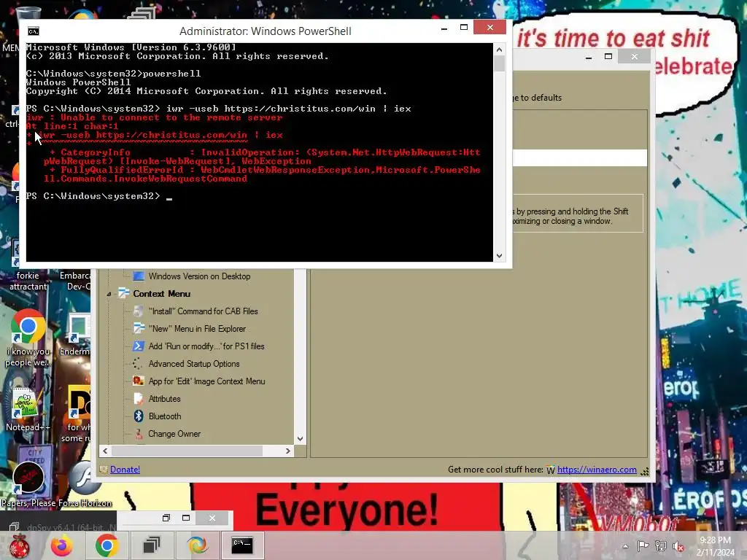This screenshot has height=560, width=747.
Task: Open Google Chrome desktop shortcut
Action: click(28, 338)
